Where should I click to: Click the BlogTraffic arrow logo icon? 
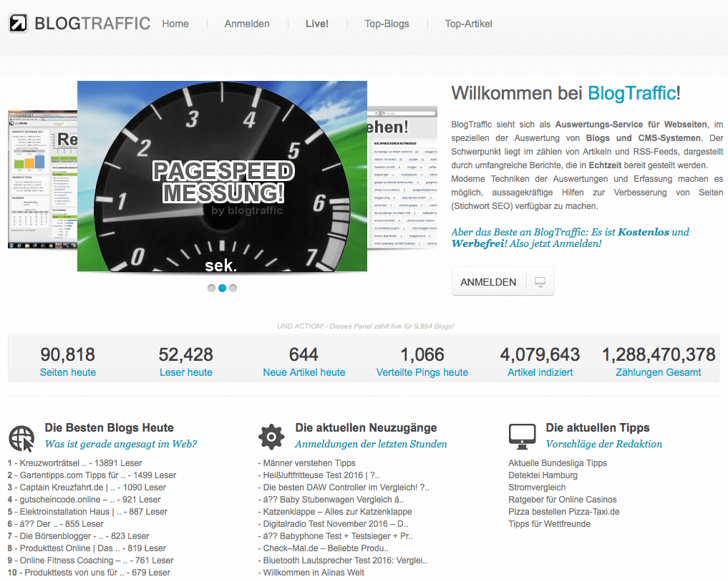pos(19,23)
